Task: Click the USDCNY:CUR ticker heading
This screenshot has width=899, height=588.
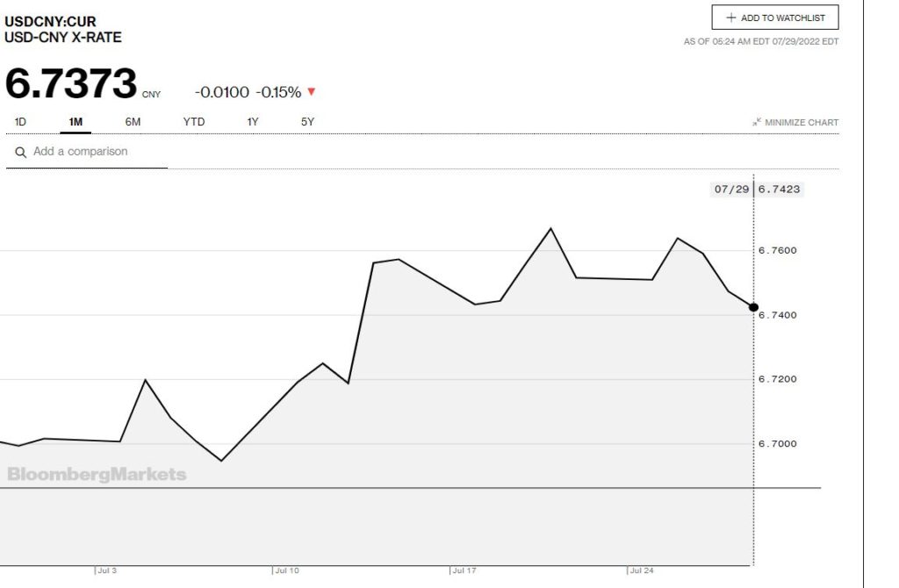Action: (51, 21)
